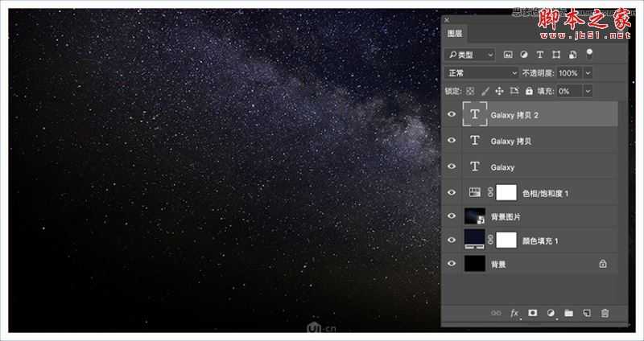Create a new layer group folder
The width and height of the screenshot is (644, 341).
[x=569, y=313]
